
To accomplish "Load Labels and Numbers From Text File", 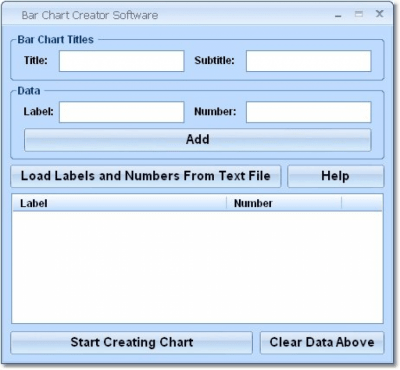I will click(146, 176).
